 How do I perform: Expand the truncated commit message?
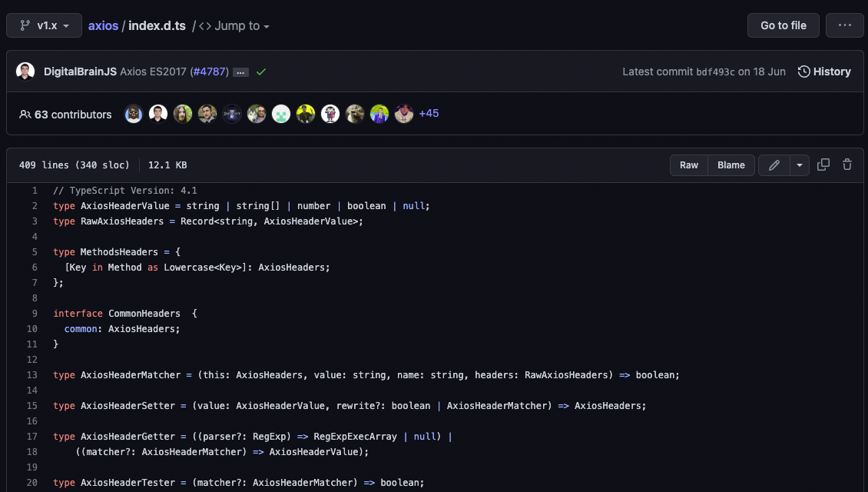(239, 71)
